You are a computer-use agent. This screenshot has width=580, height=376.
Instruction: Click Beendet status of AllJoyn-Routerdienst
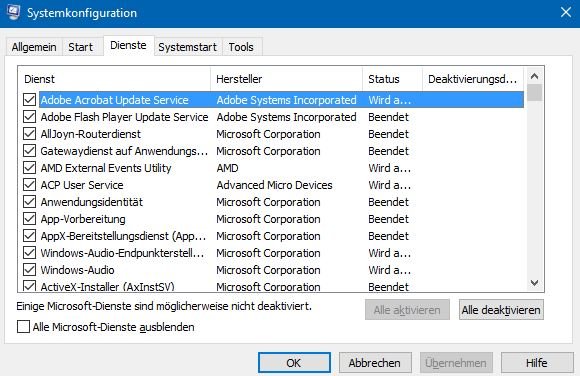click(x=388, y=134)
